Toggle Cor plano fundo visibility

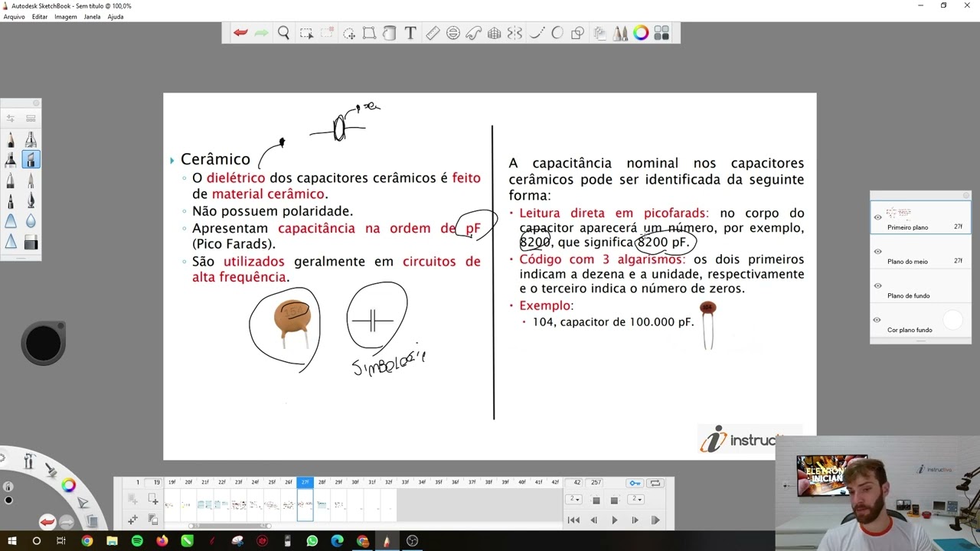click(877, 320)
